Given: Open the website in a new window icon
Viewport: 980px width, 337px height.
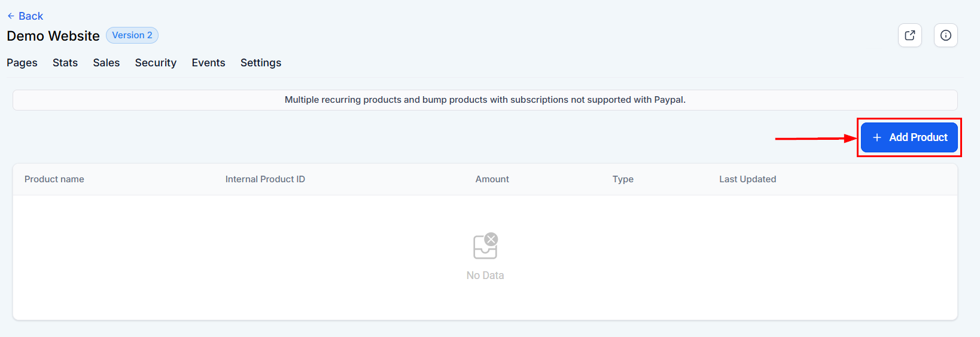Looking at the screenshot, I should pyautogui.click(x=909, y=35).
